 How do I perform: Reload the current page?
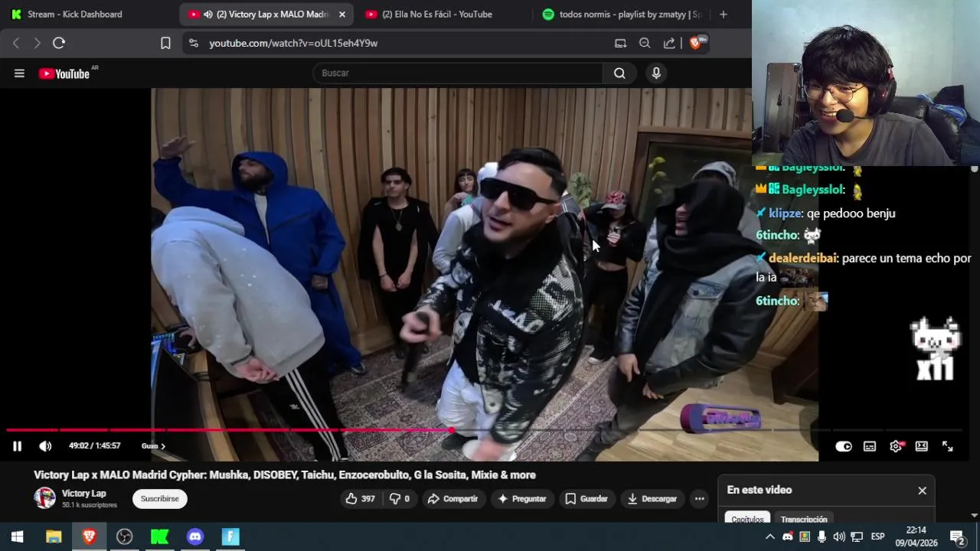click(x=59, y=44)
